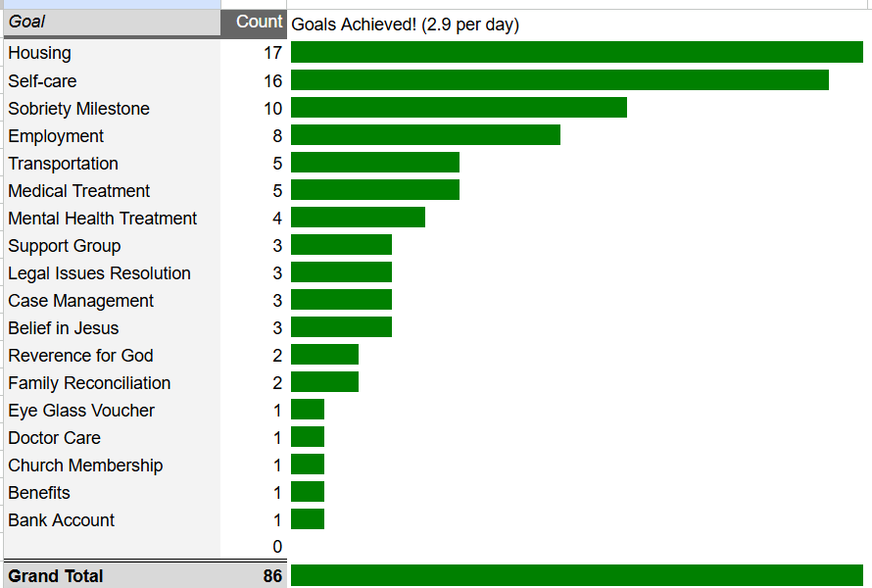872x588 pixels.
Task: Click the Benefits count value 1
Action: (x=277, y=493)
